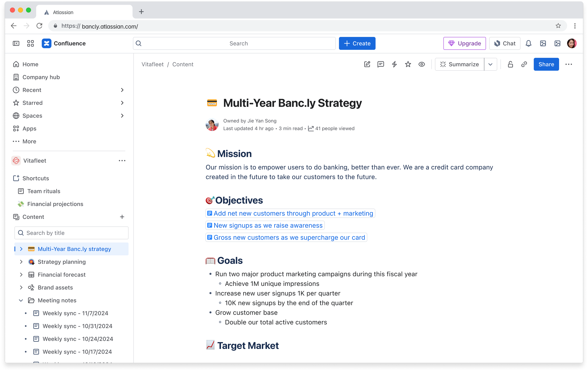Screen dimensions: 588x371
Task: Open the app switcher grid icon
Action: click(x=31, y=43)
